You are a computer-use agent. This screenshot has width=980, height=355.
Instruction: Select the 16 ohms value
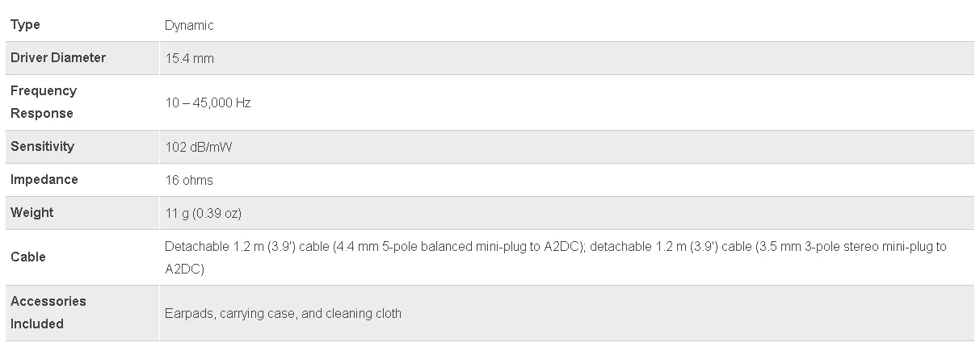189,181
